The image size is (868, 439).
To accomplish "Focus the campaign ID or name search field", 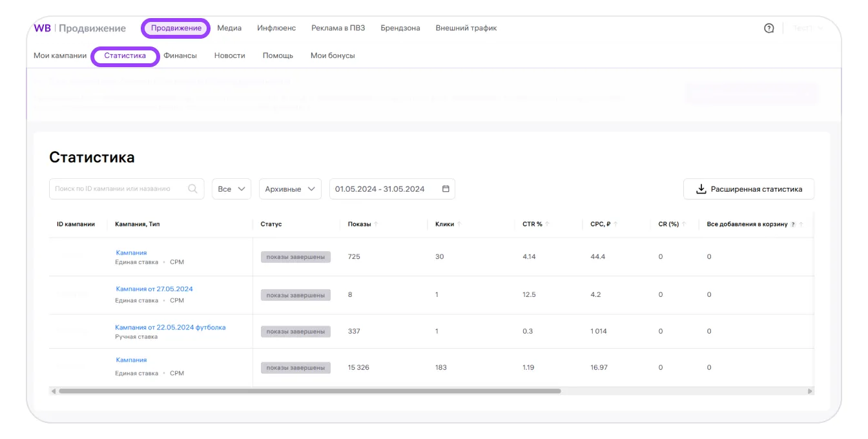I will [119, 189].
